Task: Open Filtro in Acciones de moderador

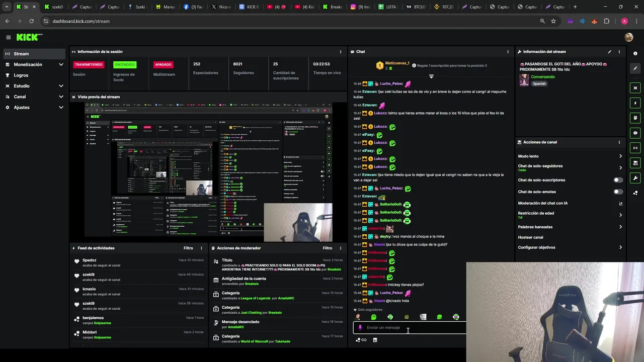Action: click(x=328, y=248)
